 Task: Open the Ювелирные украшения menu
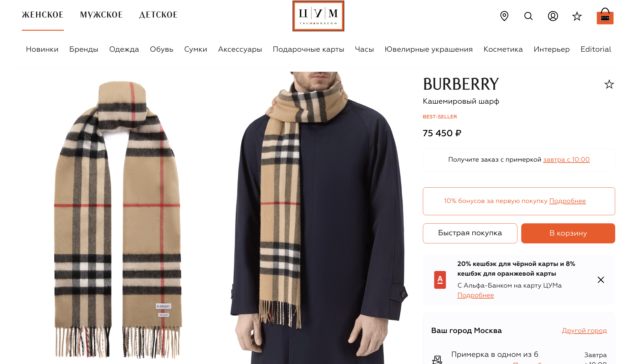click(428, 49)
